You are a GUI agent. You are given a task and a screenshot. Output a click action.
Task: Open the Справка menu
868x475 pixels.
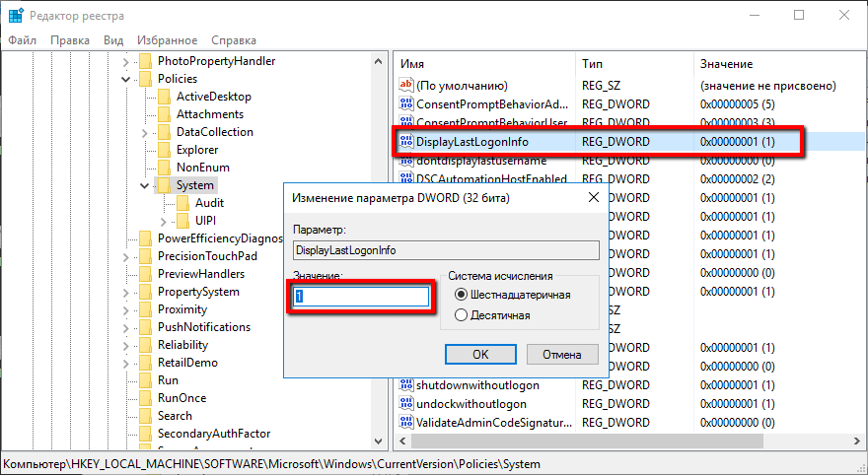234,40
